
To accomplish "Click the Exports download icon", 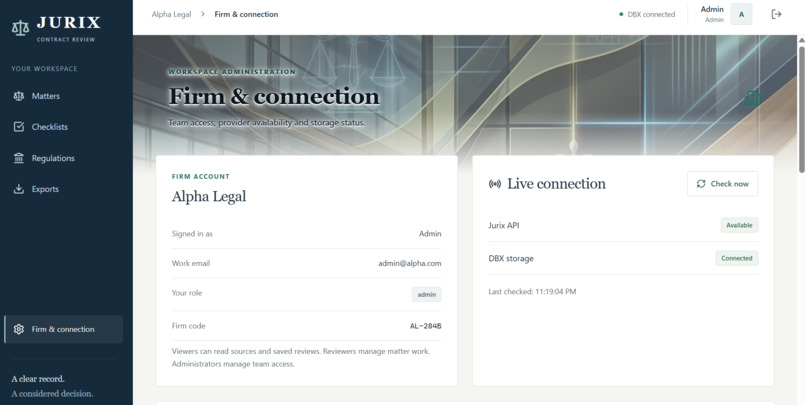I will click(x=19, y=189).
